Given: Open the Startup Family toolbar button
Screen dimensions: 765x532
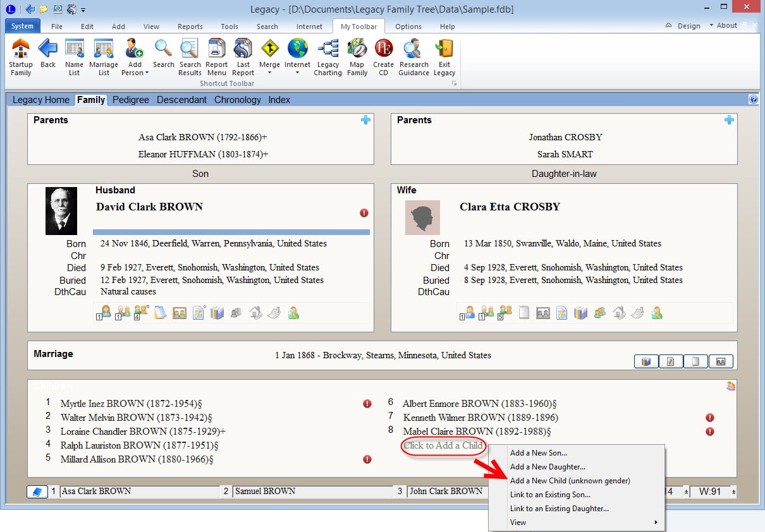Looking at the screenshot, I should [21, 57].
